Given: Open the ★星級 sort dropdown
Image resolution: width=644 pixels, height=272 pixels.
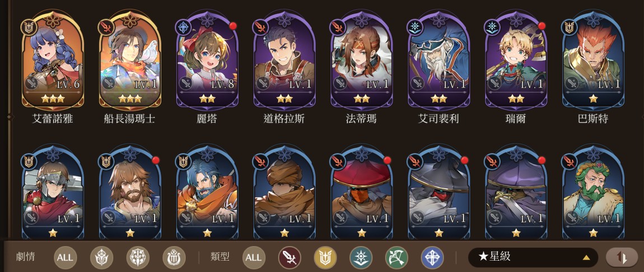Looking at the screenshot, I should [533, 257].
